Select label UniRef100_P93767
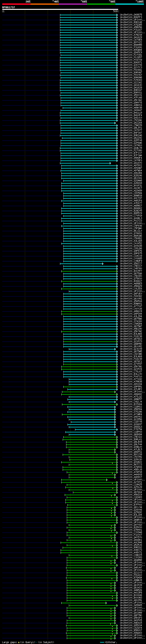Screen dimensions: 146x644 [131, 75]
